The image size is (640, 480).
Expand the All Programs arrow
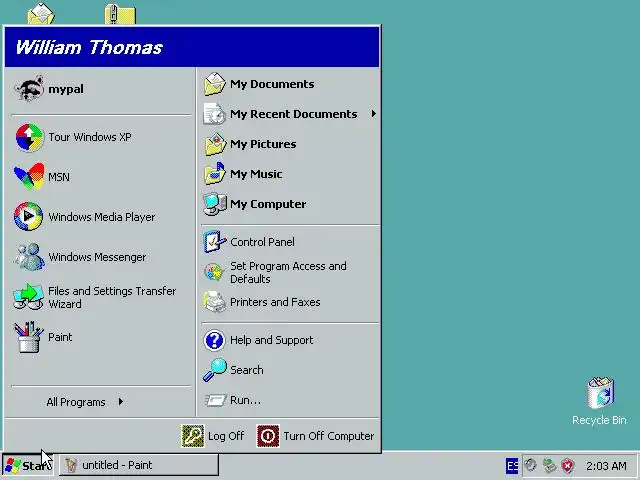coord(121,402)
